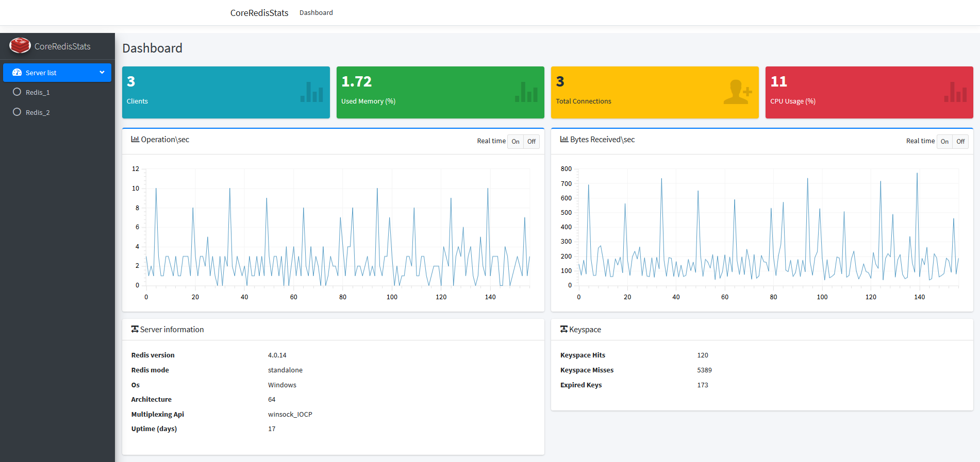Click the chart icon beside Bytes Received\sec title
The image size is (980, 462).
(564, 140)
